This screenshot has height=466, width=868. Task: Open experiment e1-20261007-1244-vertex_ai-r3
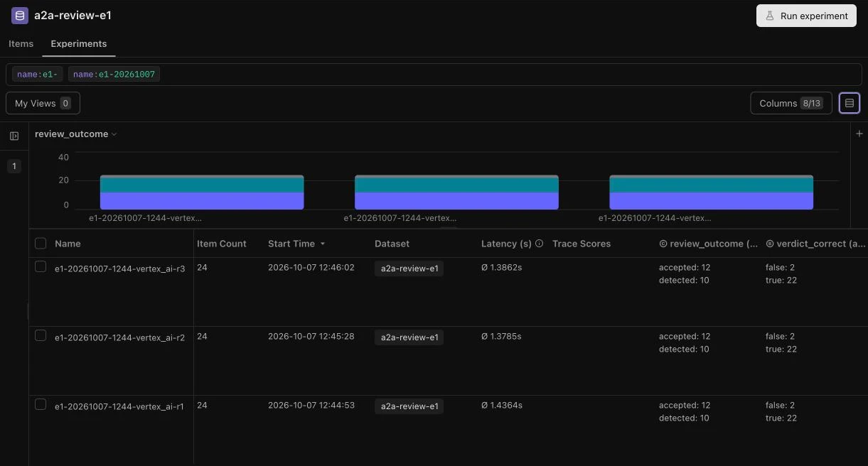point(119,269)
